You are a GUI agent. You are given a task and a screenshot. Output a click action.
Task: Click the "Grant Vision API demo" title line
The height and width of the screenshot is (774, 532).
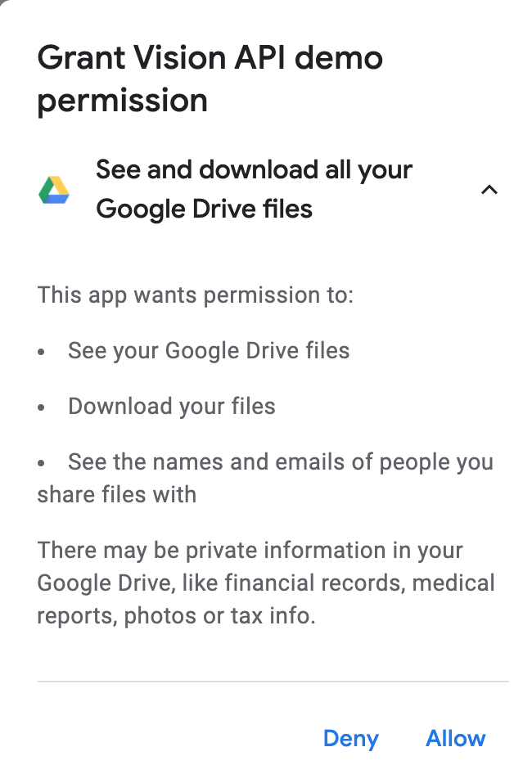pyautogui.click(x=210, y=58)
